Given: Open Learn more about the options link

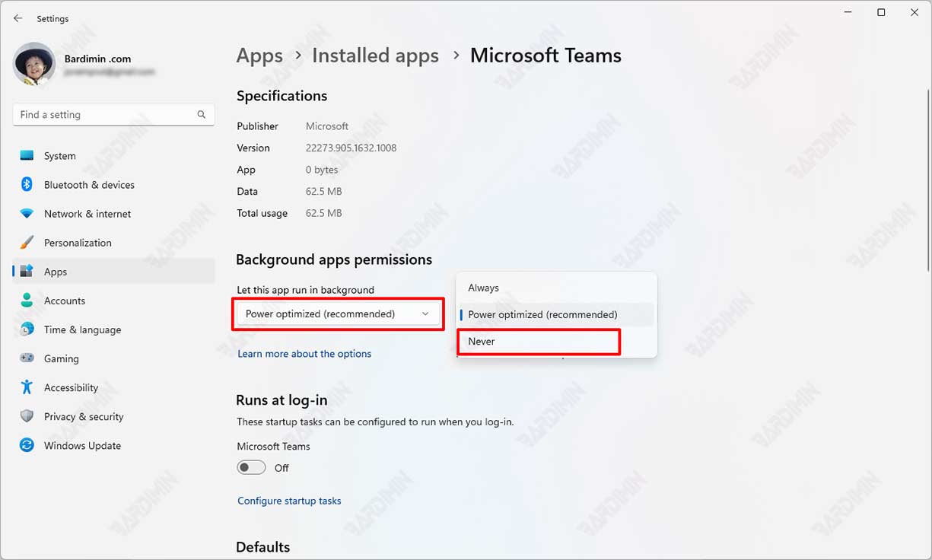Looking at the screenshot, I should [304, 353].
